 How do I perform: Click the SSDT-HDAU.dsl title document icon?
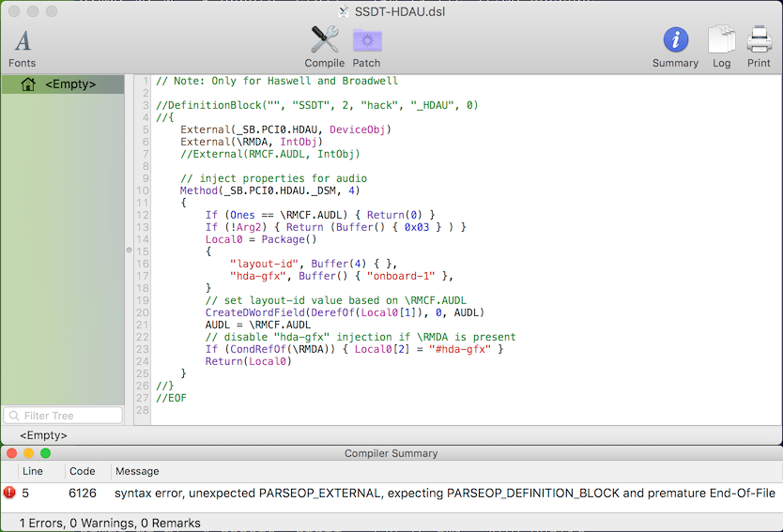click(x=344, y=11)
